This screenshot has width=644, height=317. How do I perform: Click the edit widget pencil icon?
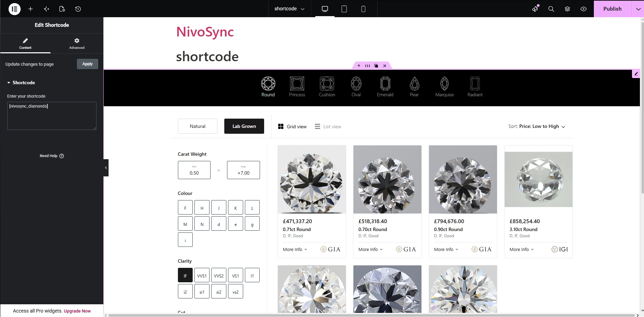tap(636, 74)
